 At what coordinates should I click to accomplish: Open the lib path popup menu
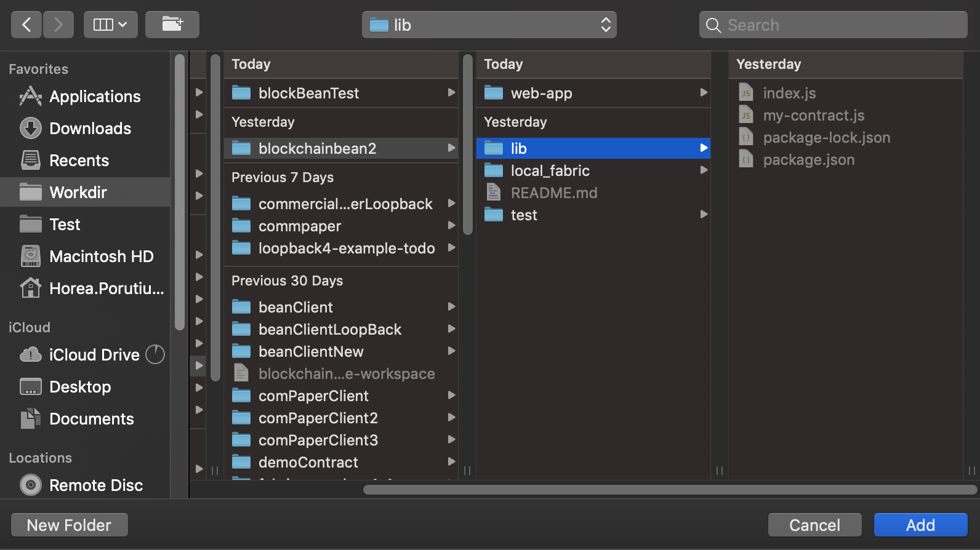[x=489, y=25]
